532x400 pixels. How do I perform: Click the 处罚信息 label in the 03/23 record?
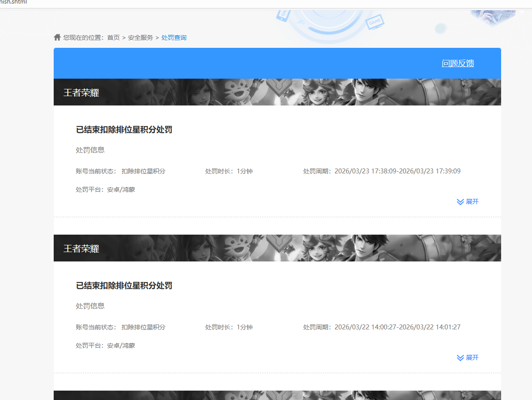(x=90, y=150)
